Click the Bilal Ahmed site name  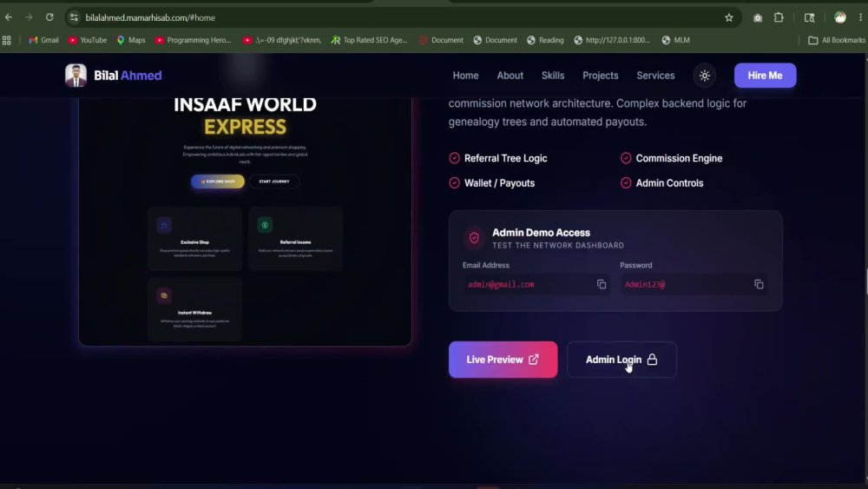click(x=128, y=76)
